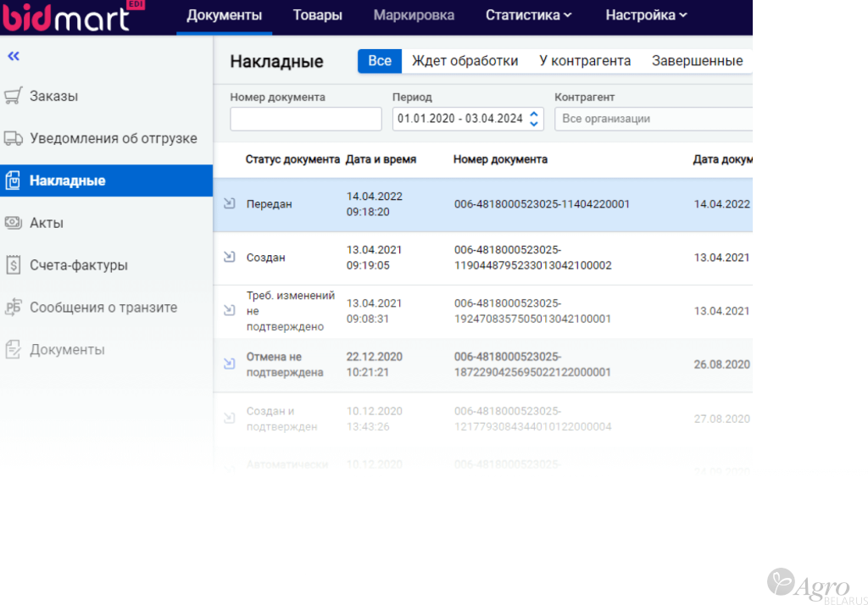Select the Завершенные filter tab
The height and width of the screenshot is (605, 868).
coord(697,61)
